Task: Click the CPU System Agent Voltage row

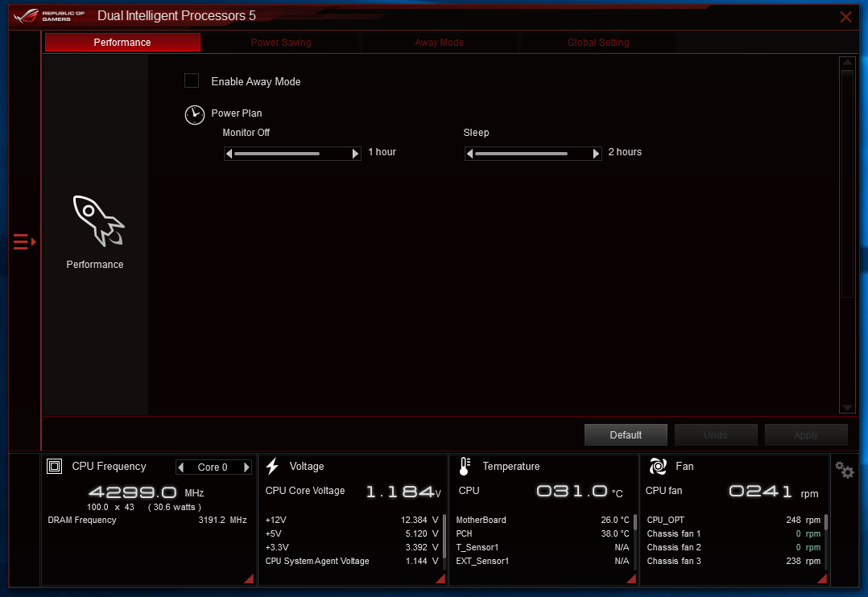Action: click(x=352, y=561)
